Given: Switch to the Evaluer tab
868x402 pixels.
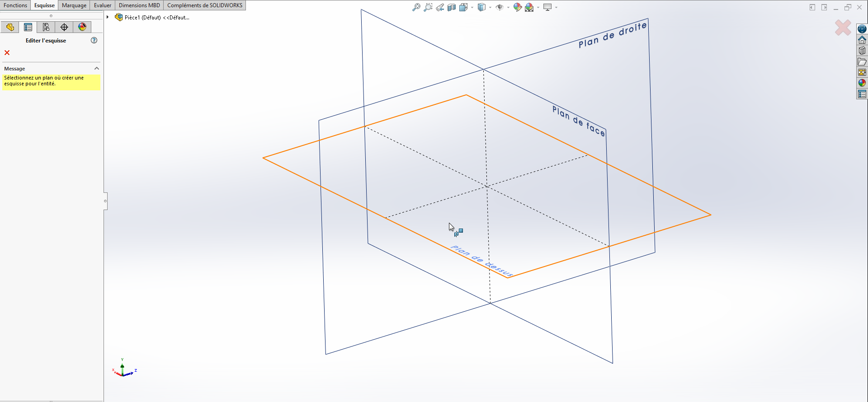Looking at the screenshot, I should click(103, 5).
